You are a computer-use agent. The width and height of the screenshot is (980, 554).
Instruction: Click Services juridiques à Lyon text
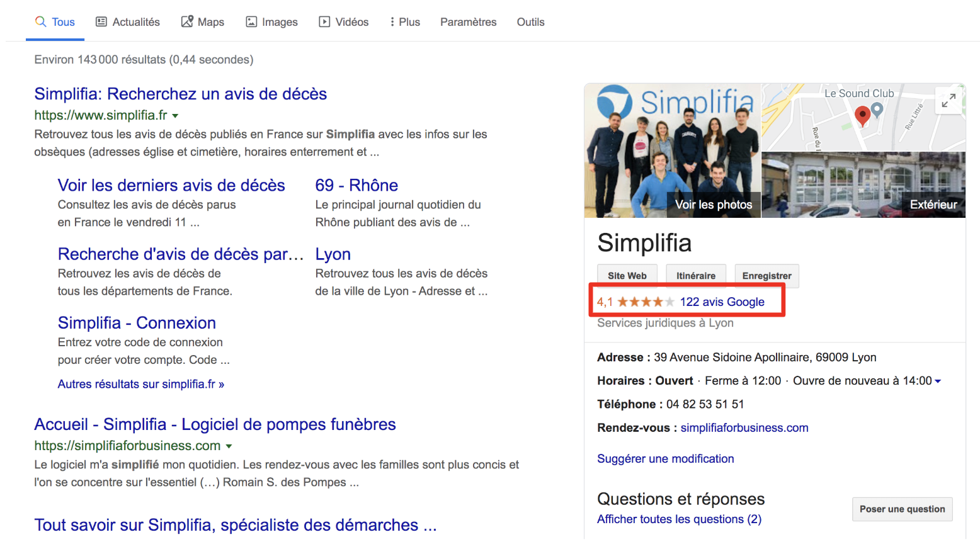pos(665,323)
